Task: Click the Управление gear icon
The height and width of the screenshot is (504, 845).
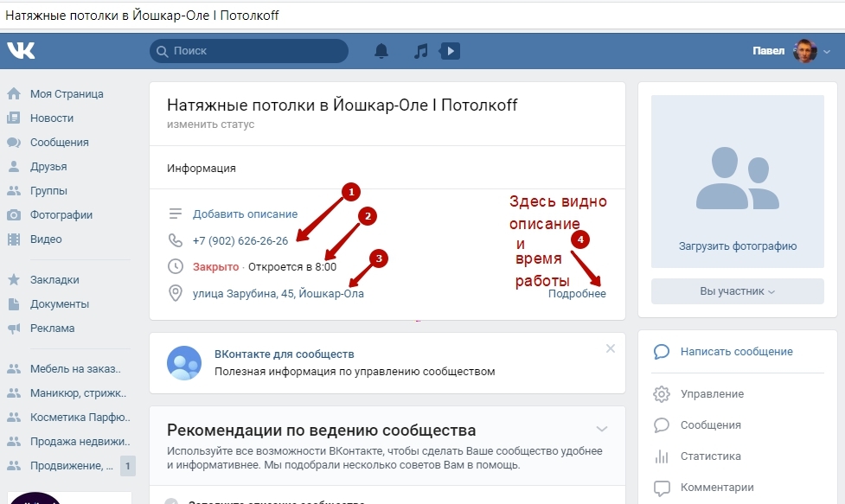Action: pos(662,394)
